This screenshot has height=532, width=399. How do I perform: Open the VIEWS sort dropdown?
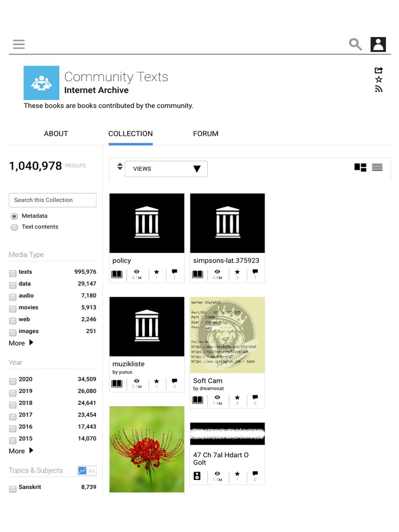click(166, 169)
